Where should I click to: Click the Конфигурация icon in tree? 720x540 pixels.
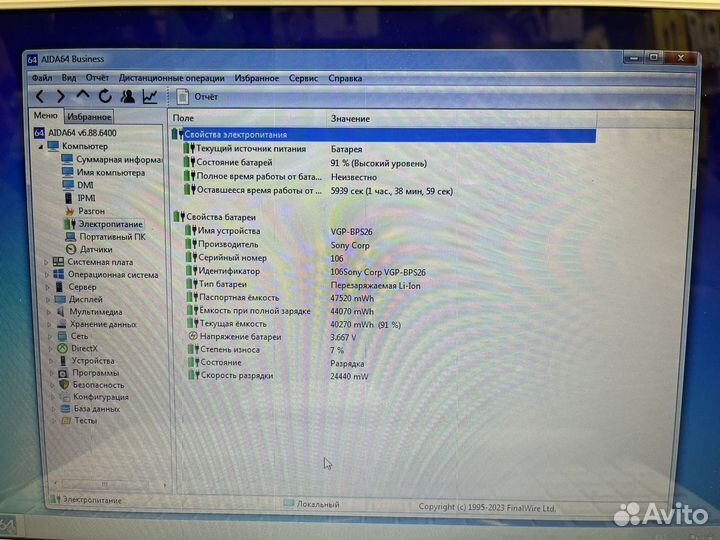tap(65, 397)
